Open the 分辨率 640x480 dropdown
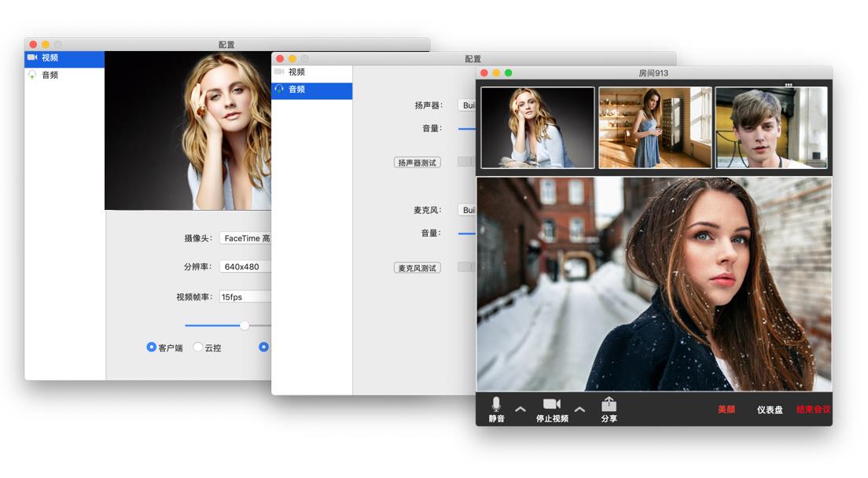This screenshot has width=868, height=478. tap(245, 267)
